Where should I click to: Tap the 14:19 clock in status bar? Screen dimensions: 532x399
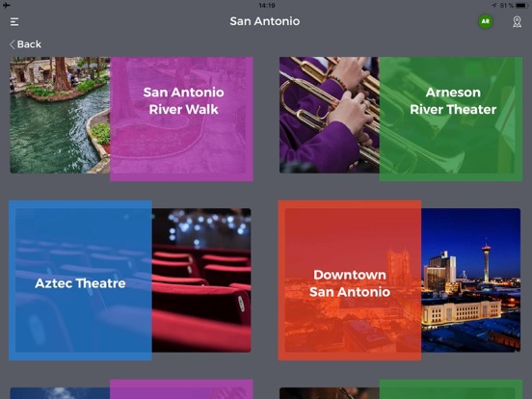267,6
